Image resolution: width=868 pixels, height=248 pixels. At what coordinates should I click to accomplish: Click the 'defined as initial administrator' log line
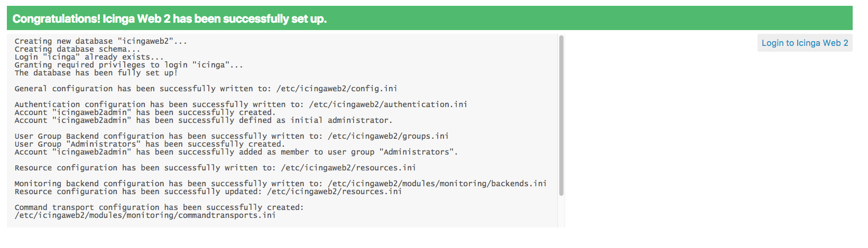[203, 120]
